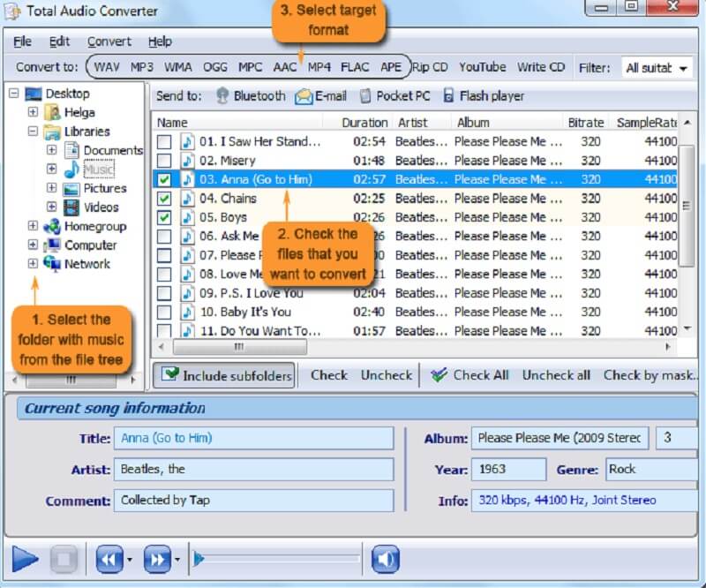The width and height of the screenshot is (706, 588).
Task: Mute the audio volume
Action: pyautogui.click(x=384, y=559)
